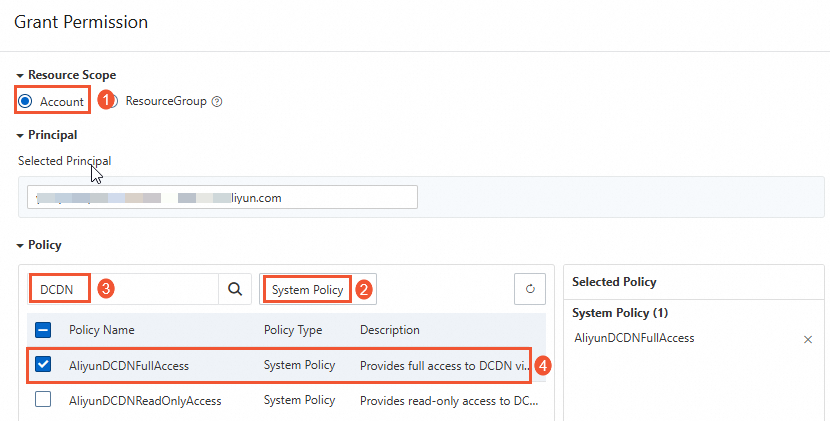Click System Policy type in AliyunDCDNReadOnlyAccess row
The height and width of the screenshot is (421, 830).
point(300,400)
